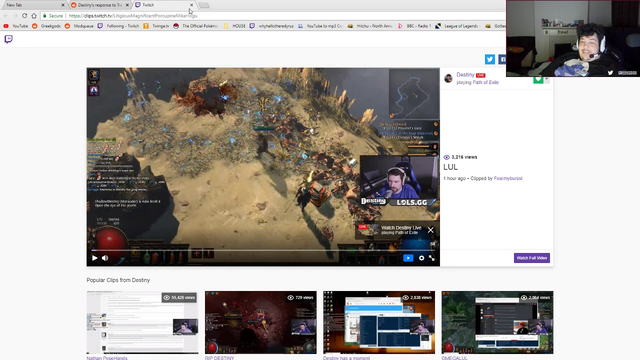The image size is (640, 360).
Task: Open a new browser tab button
Action: click(204, 5)
